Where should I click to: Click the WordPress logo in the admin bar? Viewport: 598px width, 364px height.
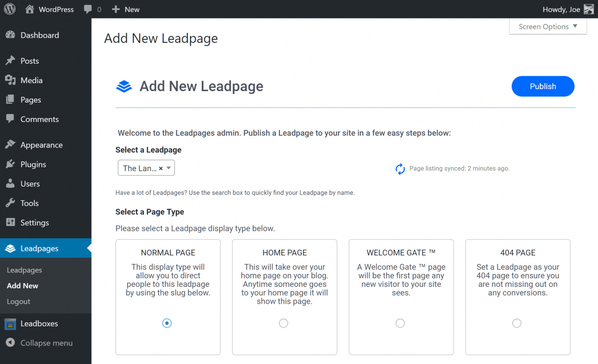coord(9,9)
